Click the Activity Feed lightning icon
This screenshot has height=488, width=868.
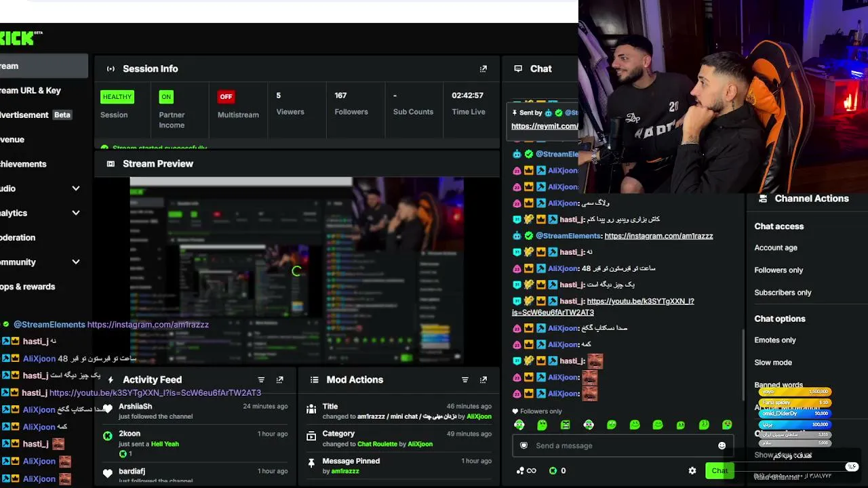[111, 380]
